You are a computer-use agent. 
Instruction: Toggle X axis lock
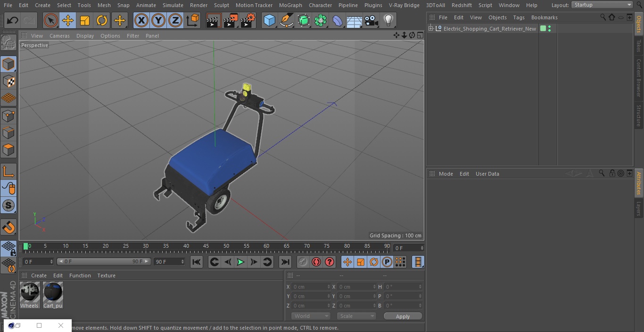[x=141, y=20]
